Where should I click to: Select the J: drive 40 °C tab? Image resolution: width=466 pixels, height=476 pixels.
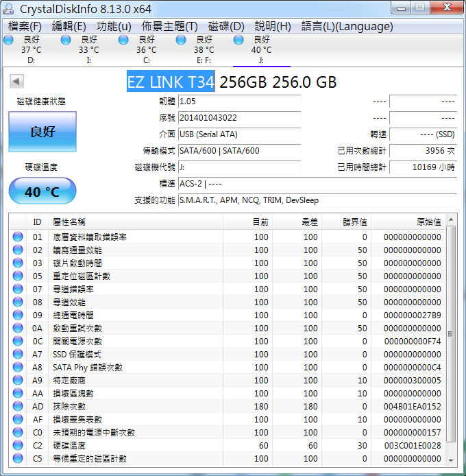262,50
